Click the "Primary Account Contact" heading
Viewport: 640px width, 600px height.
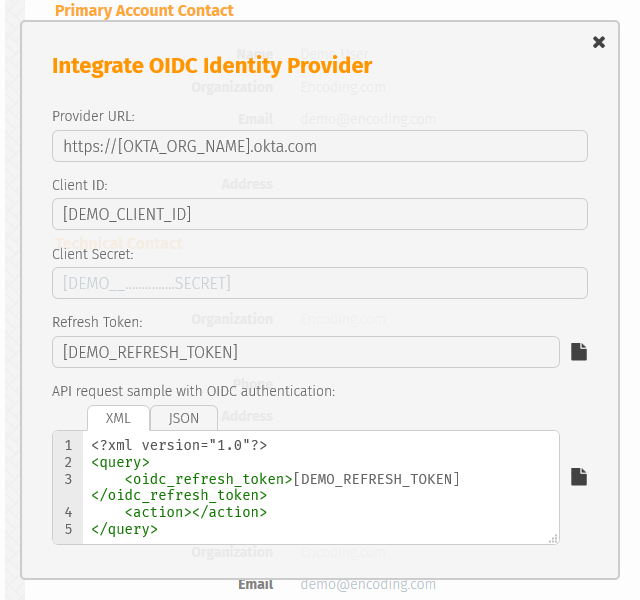coord(144,11)
